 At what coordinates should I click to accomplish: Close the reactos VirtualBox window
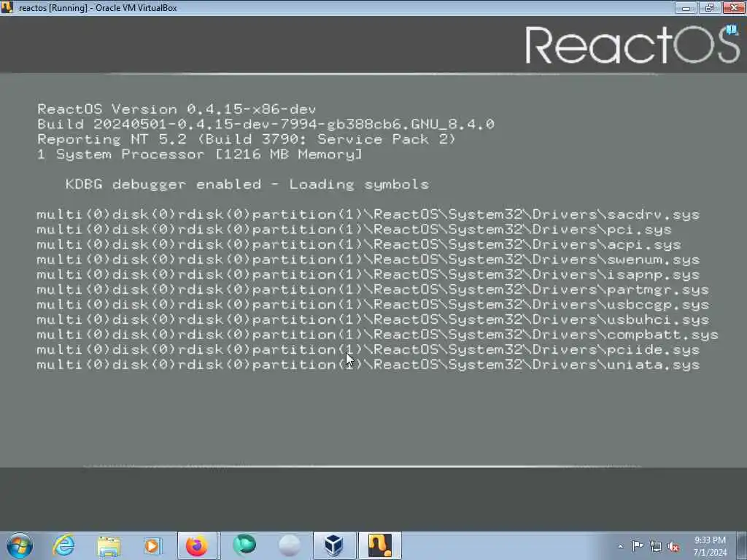(734, 7)
